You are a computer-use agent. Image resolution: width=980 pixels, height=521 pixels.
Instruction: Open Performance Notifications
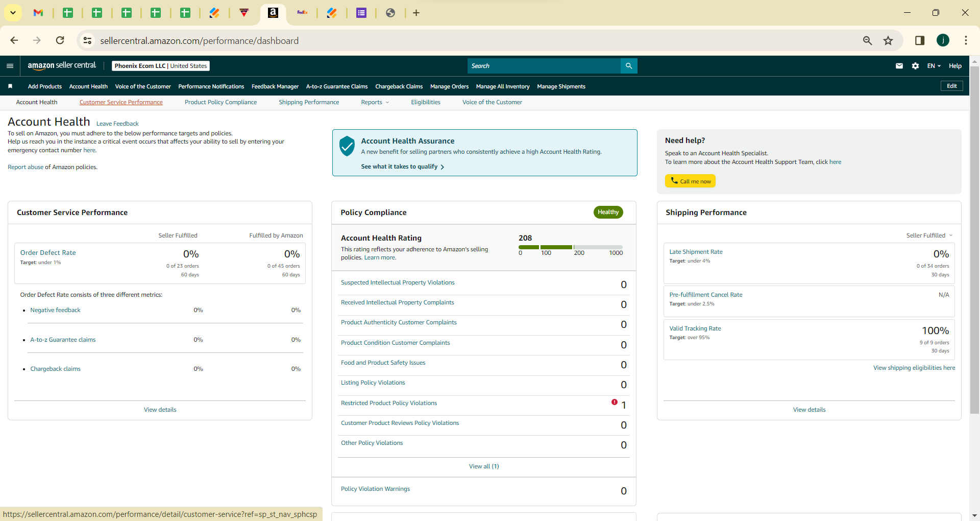click(211, 86)
